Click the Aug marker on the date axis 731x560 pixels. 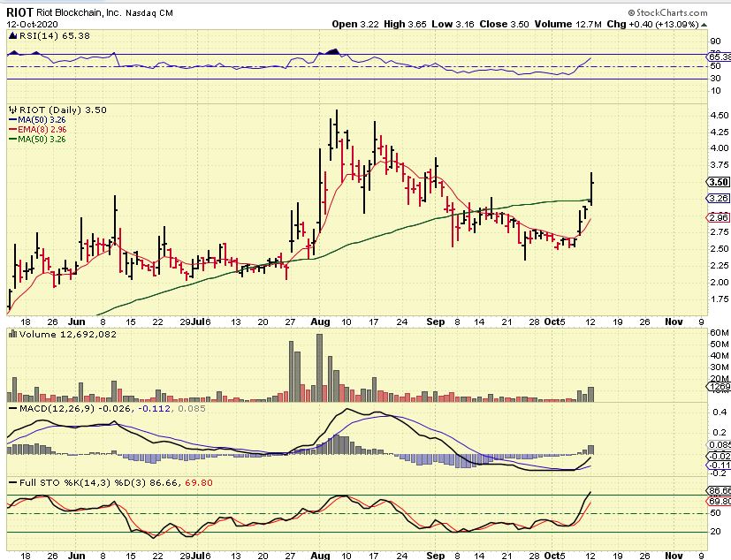click(319, 323)
